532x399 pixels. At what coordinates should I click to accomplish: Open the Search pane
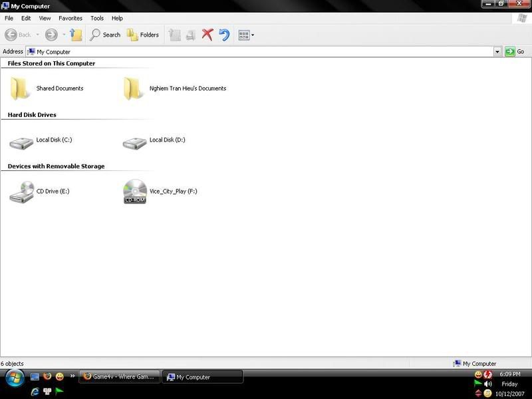105,35
